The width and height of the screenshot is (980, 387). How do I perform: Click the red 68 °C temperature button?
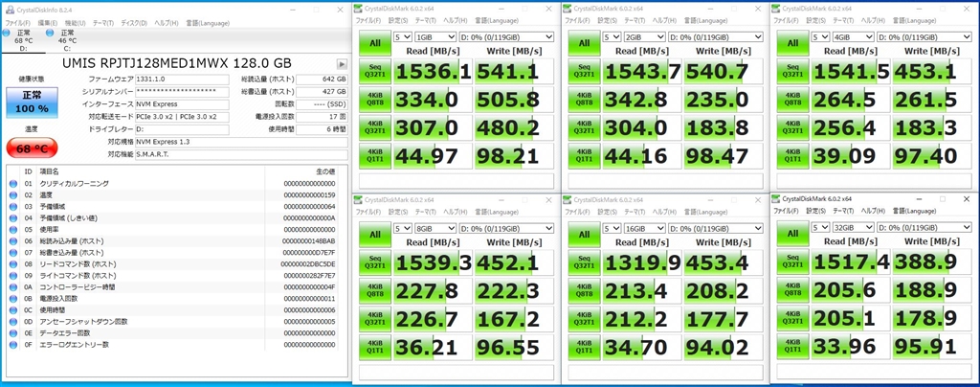tap(32, 148)
